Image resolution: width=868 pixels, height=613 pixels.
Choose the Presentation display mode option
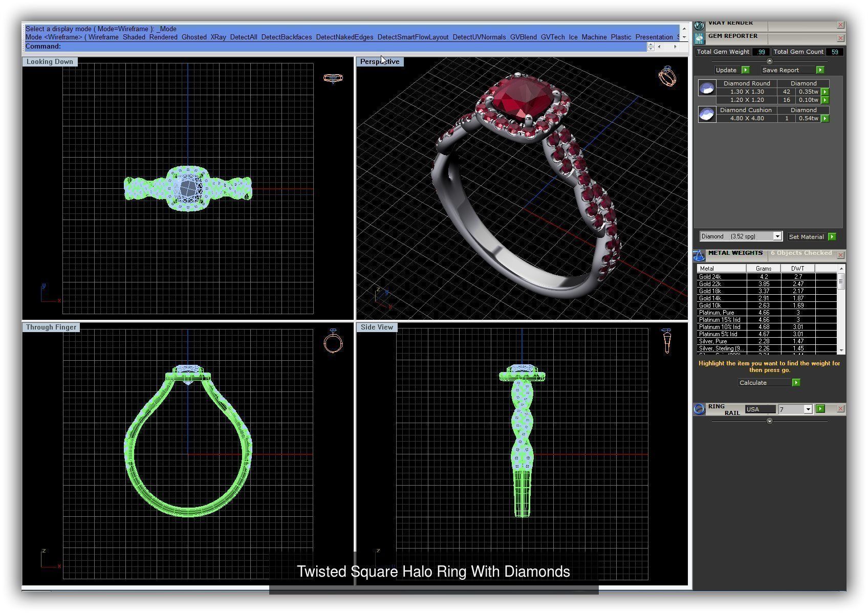point(654,37)
